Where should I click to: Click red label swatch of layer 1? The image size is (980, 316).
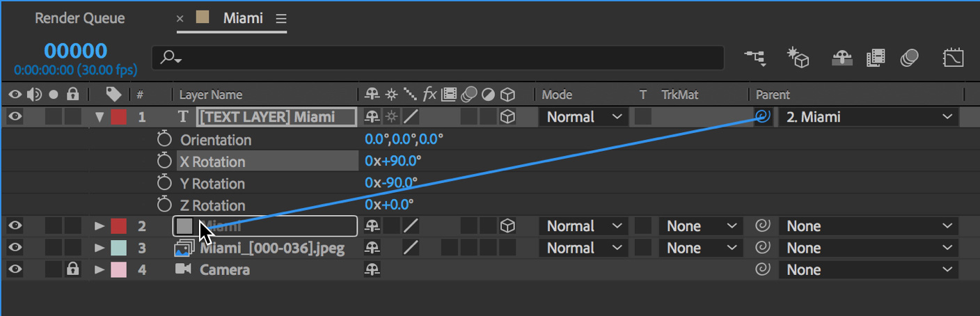[118, 117]
